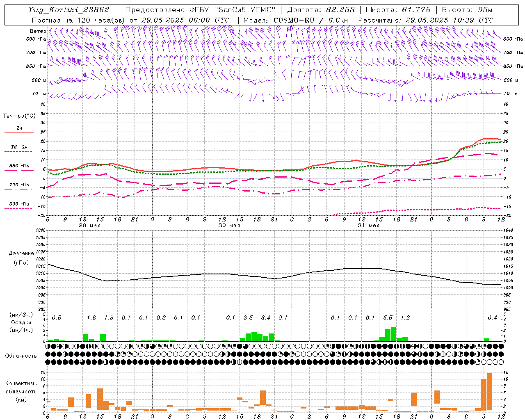525x420 pixels.
Task: Click the 5.5 precipitation total
Action: pyautogui.click(x=388, y=318)
